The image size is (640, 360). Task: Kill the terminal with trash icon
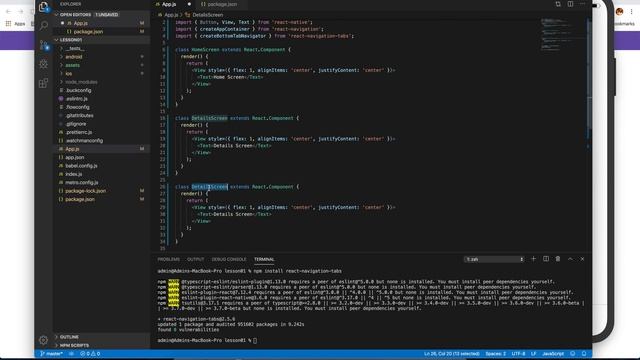point(558,259)
